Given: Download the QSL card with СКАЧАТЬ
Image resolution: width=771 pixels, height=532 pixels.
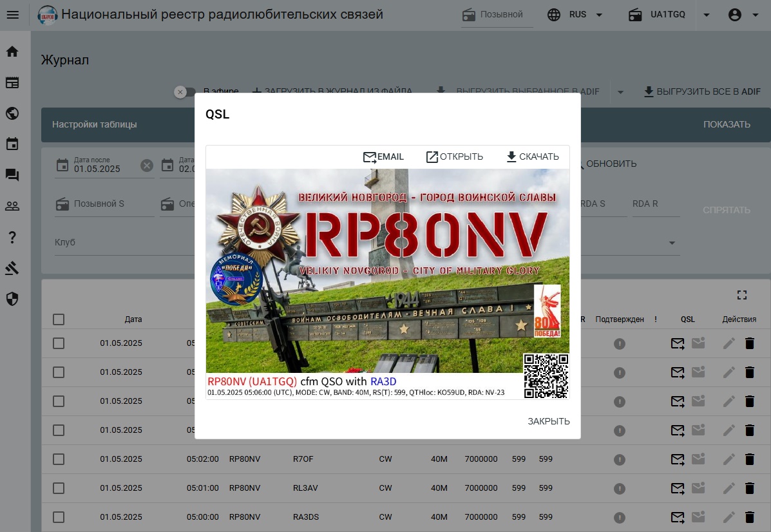Looking at the screenshot, I should pos(532,157).
